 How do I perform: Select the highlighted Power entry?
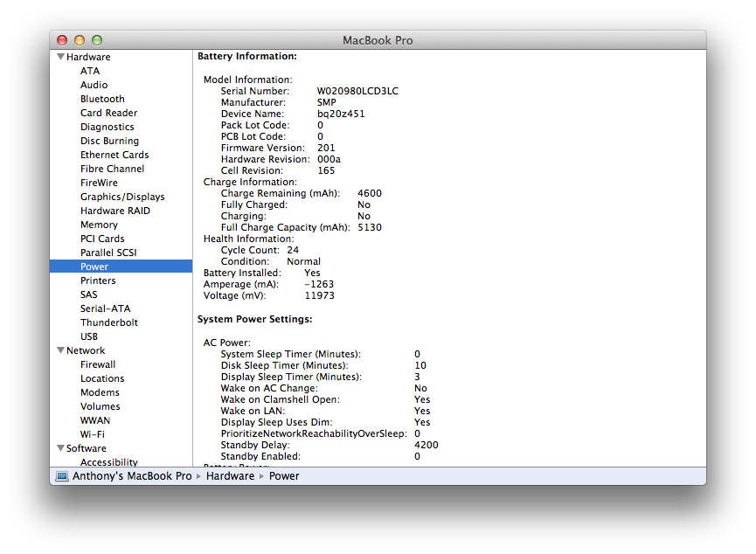[121, 267]
